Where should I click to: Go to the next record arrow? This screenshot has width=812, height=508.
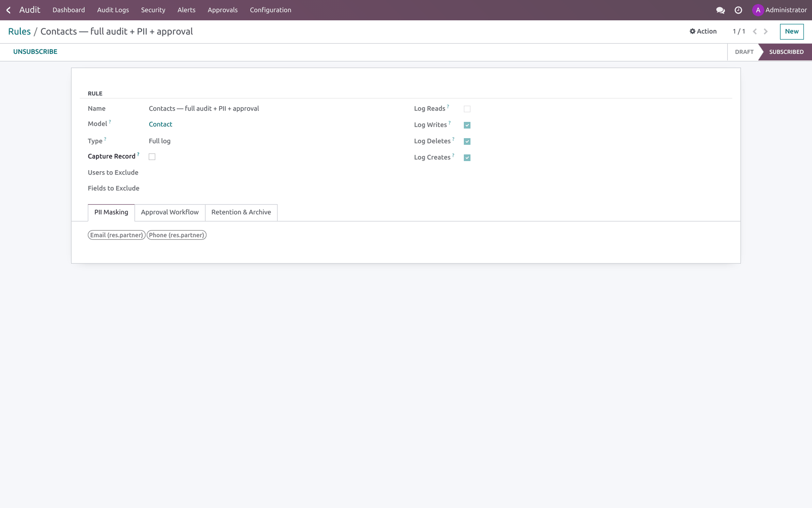point(766,31)
